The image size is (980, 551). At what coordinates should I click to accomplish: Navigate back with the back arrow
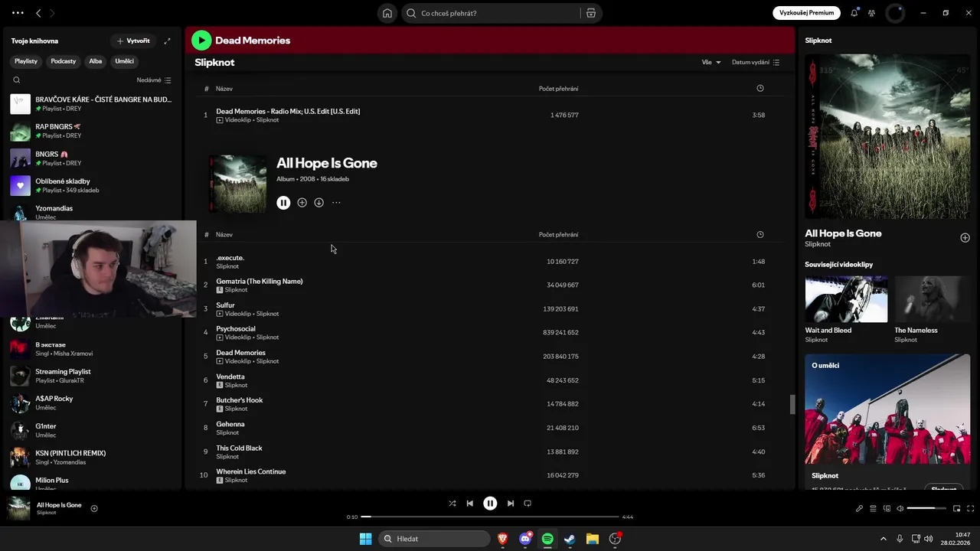38,13
